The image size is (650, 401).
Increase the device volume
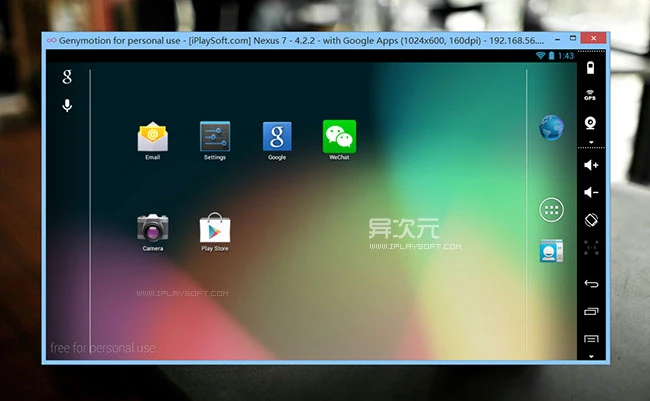591,165
